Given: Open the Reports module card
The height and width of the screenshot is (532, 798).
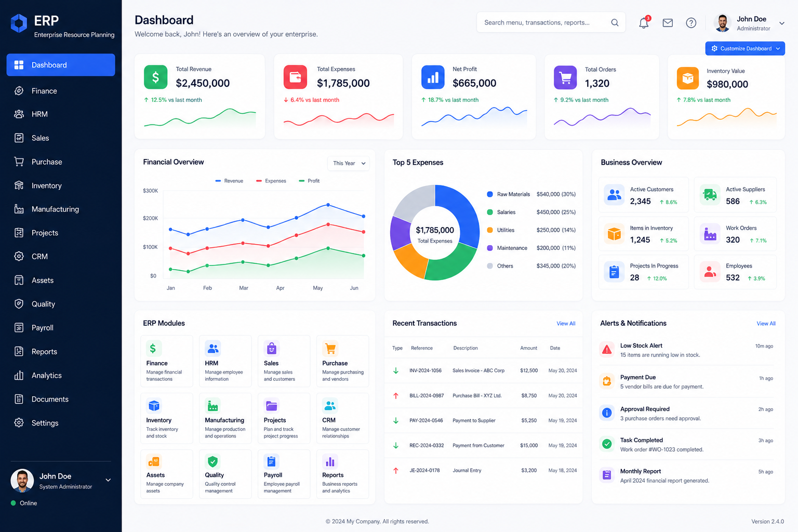Looking at the screenshot, I should pos(343,474).
